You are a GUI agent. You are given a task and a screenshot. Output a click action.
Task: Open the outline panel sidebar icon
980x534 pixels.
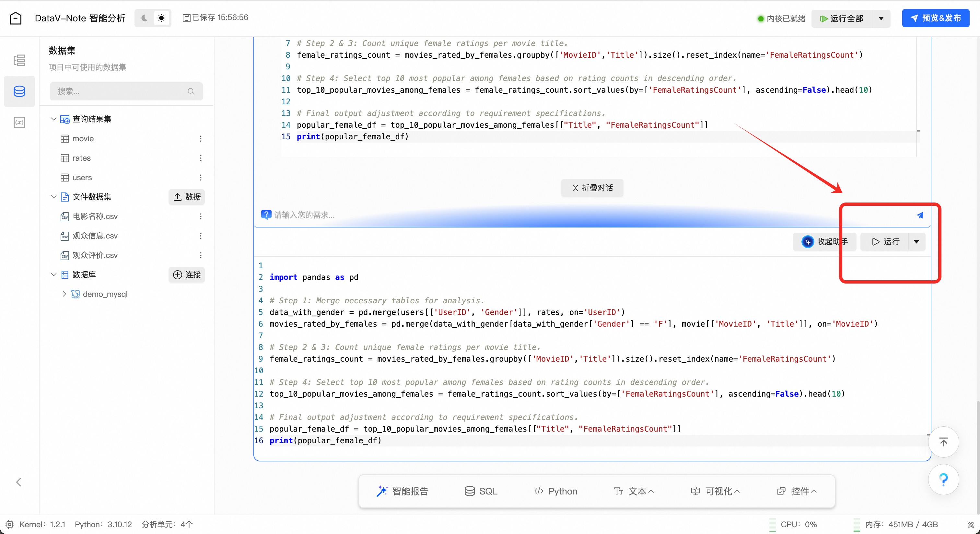point(19,60)
